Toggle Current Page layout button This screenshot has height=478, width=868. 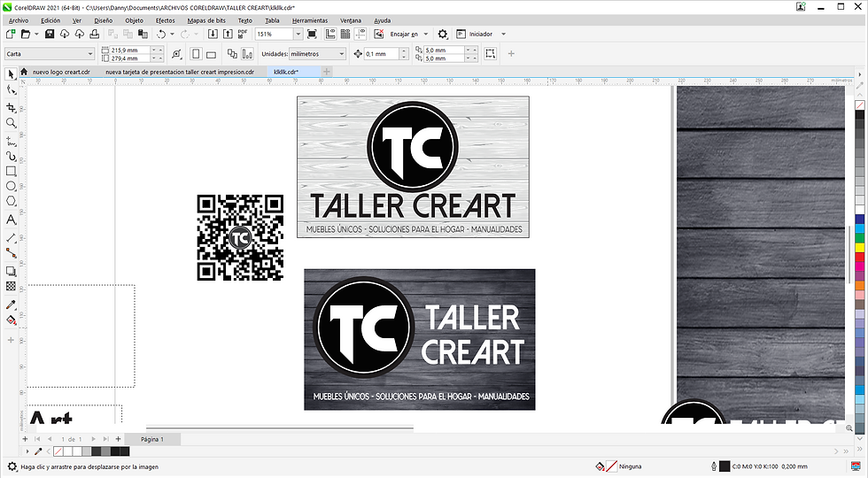[247, 54]
